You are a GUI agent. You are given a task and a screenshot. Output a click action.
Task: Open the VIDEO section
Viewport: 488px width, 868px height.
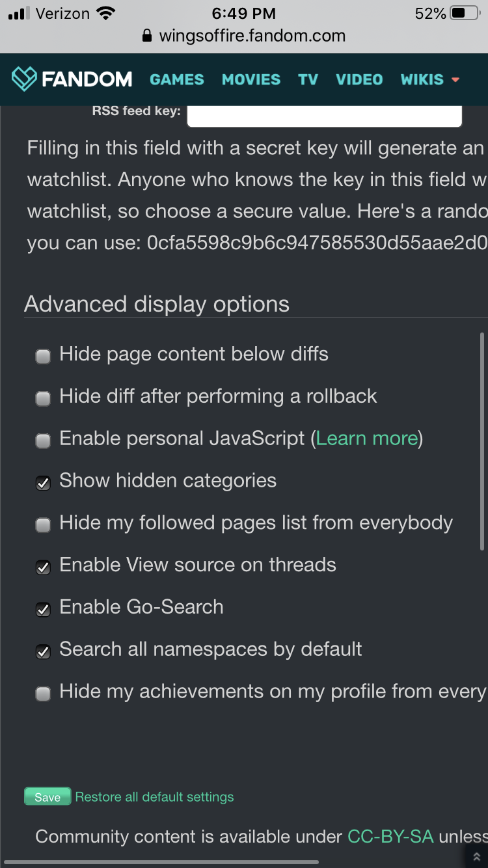[359, 79]
